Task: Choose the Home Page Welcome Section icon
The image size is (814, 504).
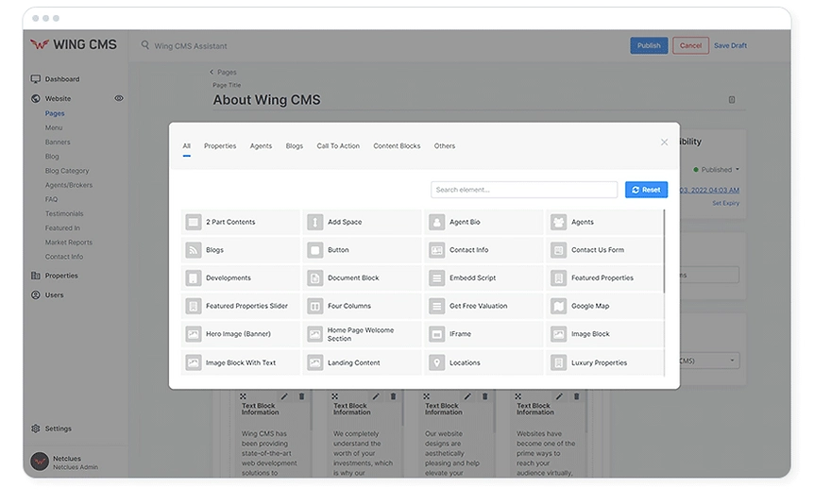Action: click(315, 334)
